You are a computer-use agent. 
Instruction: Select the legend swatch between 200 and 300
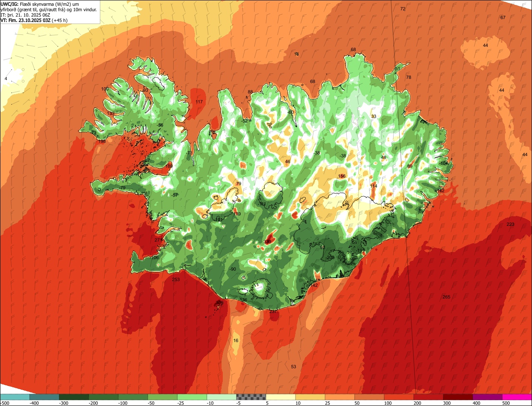pos(428,397)
